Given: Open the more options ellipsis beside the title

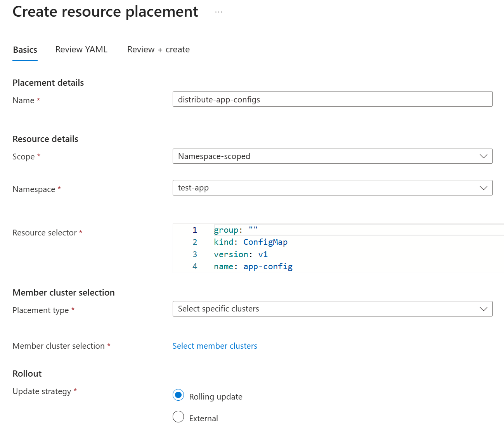Looking at the screenshot, I should [219, 12].
